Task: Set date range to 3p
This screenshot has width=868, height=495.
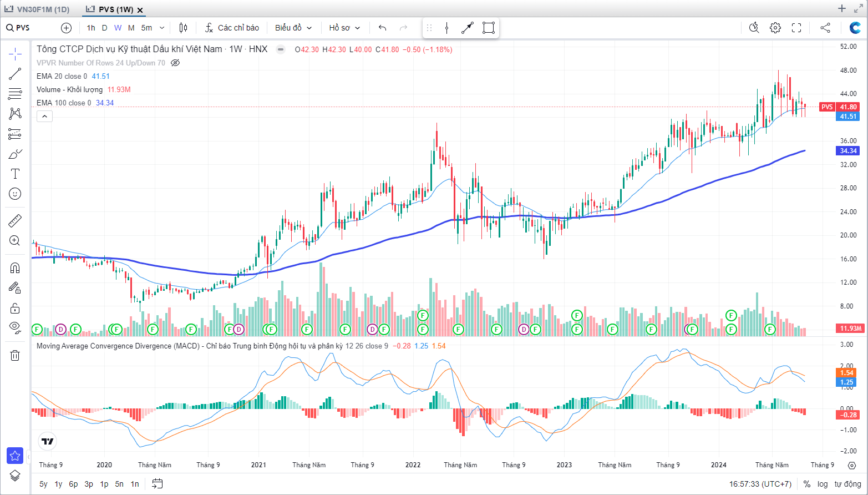Action: (x=89, y=484)
